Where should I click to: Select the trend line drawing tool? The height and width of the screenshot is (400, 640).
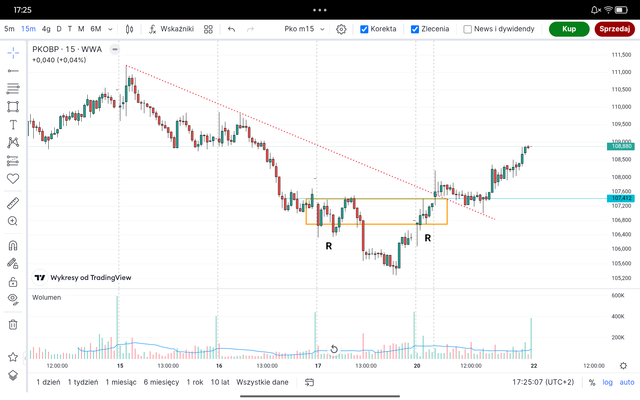(x=13, y=71)
